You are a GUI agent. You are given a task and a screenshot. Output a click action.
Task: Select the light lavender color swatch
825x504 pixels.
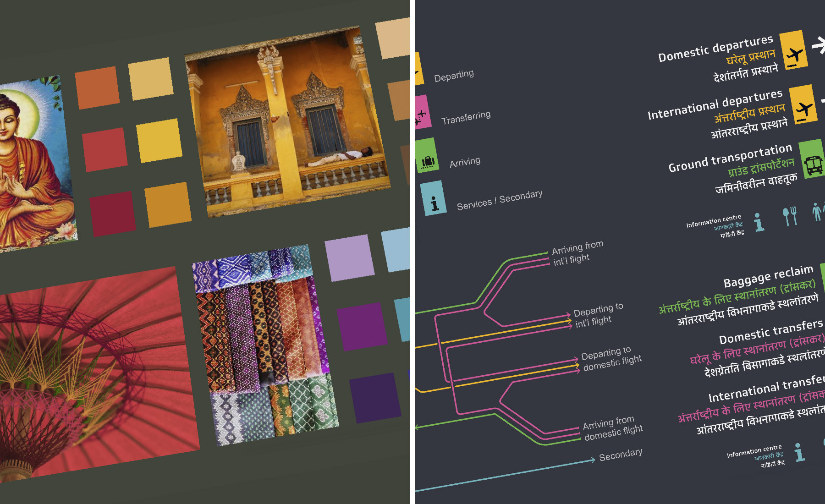(350, 258)
